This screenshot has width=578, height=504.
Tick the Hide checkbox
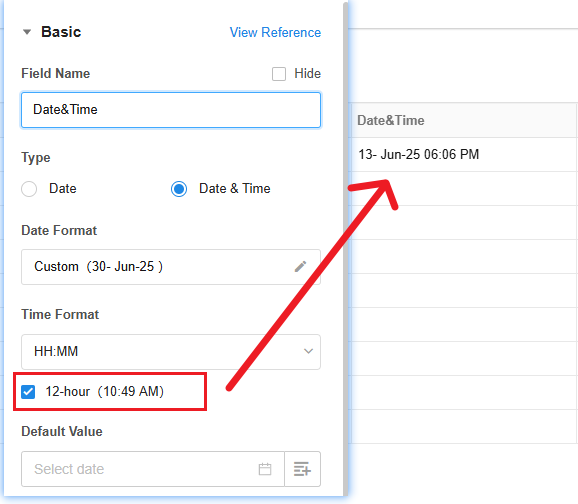coord(279,74)
